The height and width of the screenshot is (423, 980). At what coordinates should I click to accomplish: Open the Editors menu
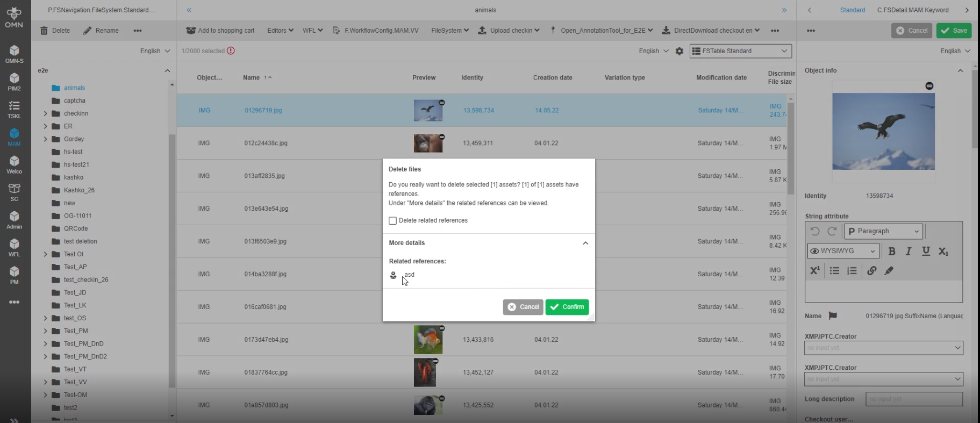(x=280, y=31)
